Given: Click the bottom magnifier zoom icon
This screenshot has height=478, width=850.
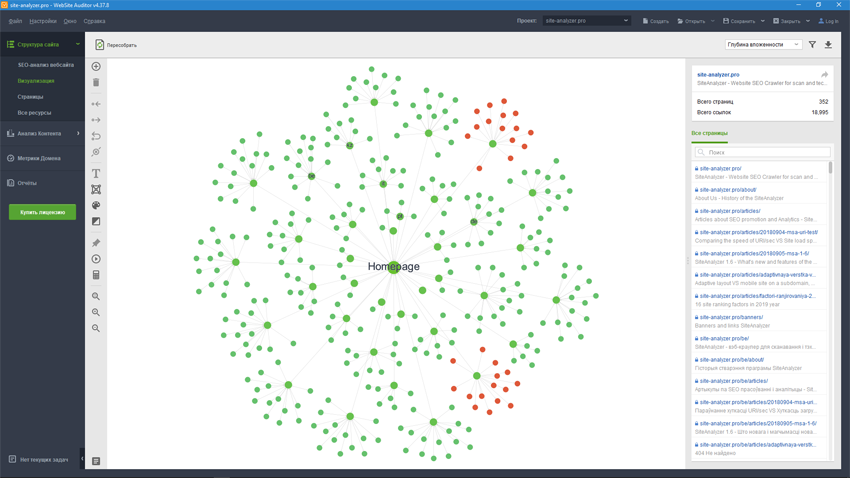Looking at the screenshot, I should pos(96,328).
